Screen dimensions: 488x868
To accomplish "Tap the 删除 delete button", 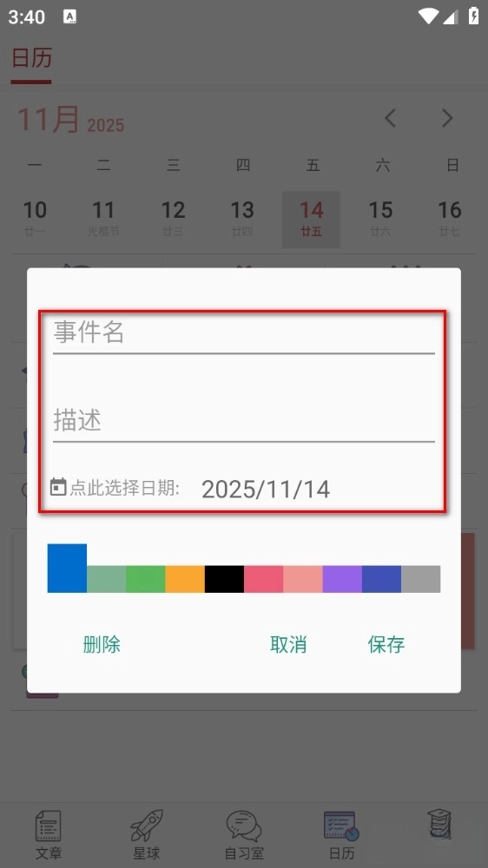I will click(x=102, y=644).
